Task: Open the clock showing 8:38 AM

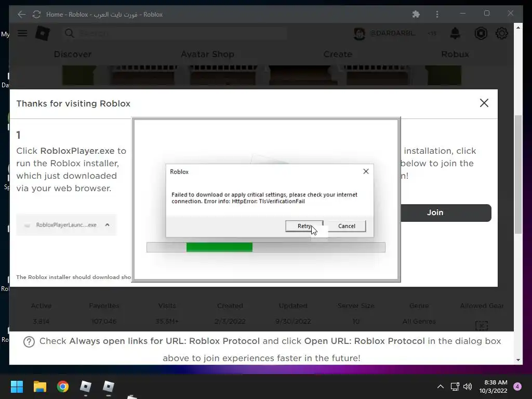Action: point(494,387)
